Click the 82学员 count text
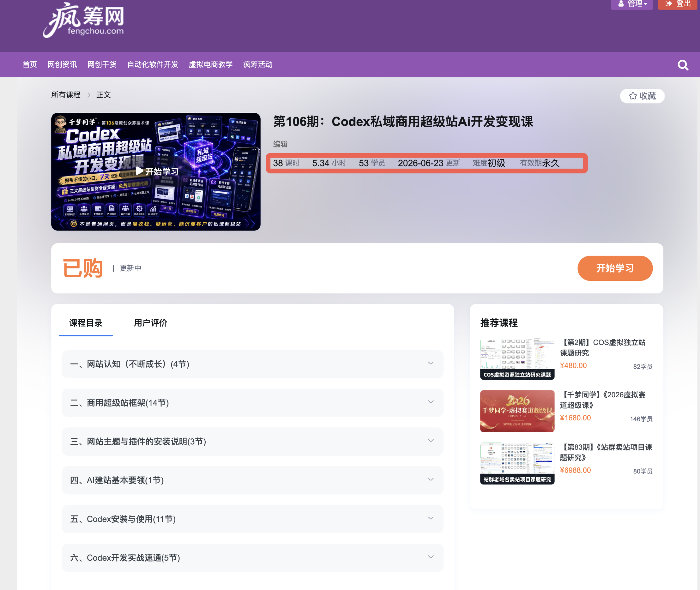 tap(643, 367)
